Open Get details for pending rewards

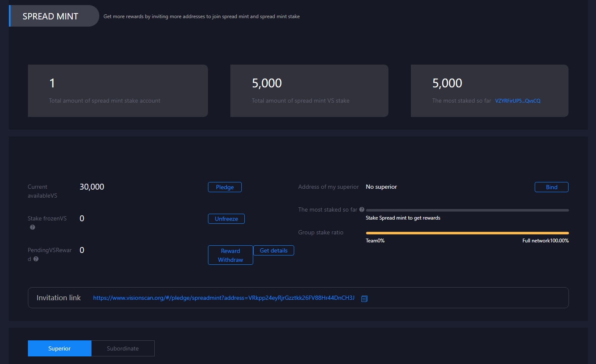(x=273, y=250)
